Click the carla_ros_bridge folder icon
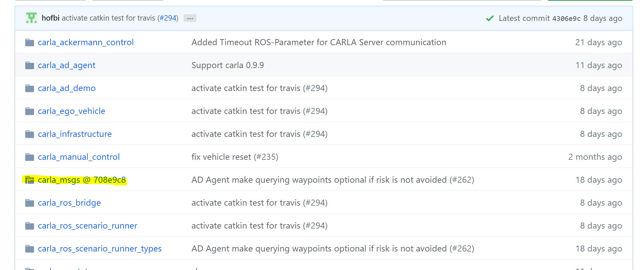Image resolution: width=644 pixels, height=270 pixels. [x=30, y=203]
